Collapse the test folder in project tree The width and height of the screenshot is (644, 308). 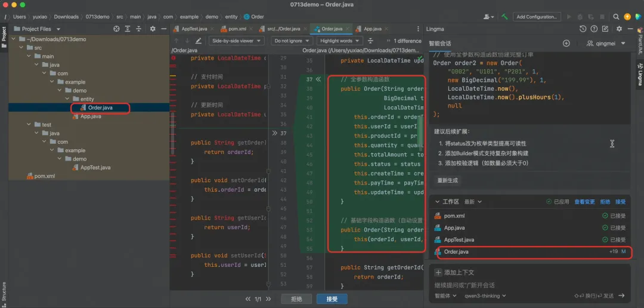29,125
